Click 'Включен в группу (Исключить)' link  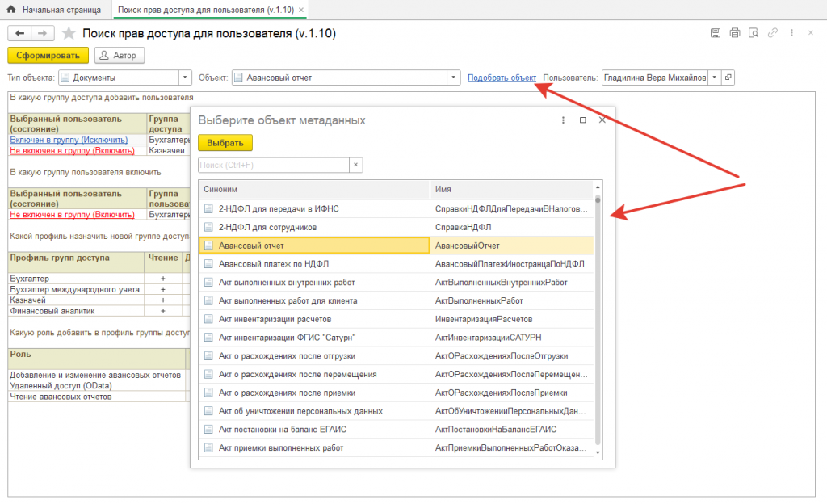[x=69, y=140]
